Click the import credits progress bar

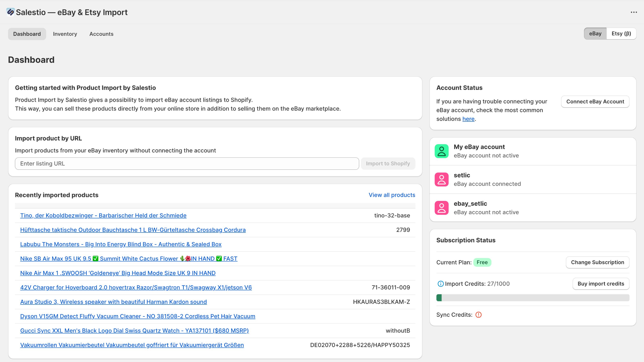[533, 298]
